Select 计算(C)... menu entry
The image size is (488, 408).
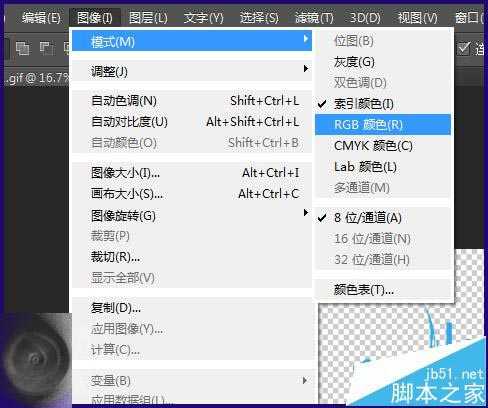click(x=192, y=349)
